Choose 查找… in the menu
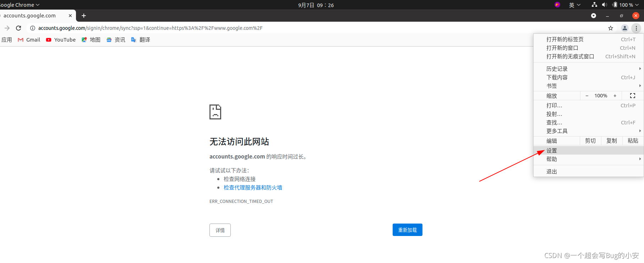644x263 pixels. point(589,123)
